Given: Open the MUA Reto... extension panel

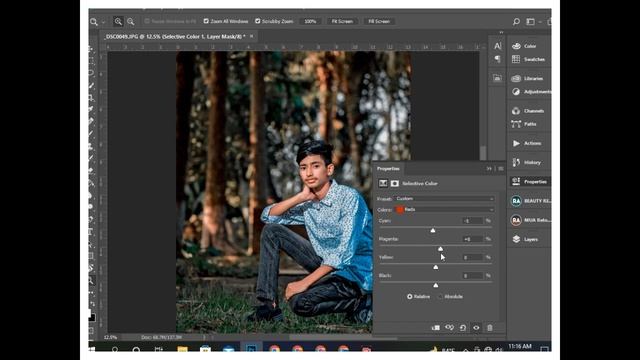Looking at the screenshot, I should pyautogui.click(x=530, y=220).
